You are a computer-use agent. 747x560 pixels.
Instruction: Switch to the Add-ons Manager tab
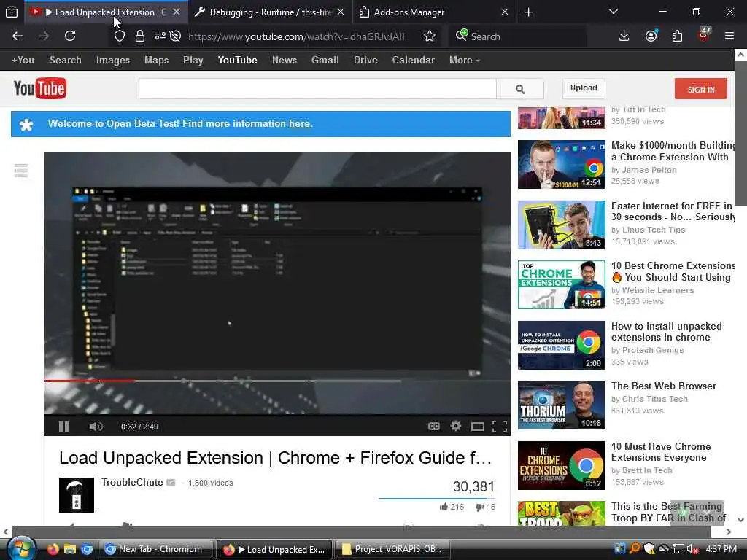tap(409, 12)
